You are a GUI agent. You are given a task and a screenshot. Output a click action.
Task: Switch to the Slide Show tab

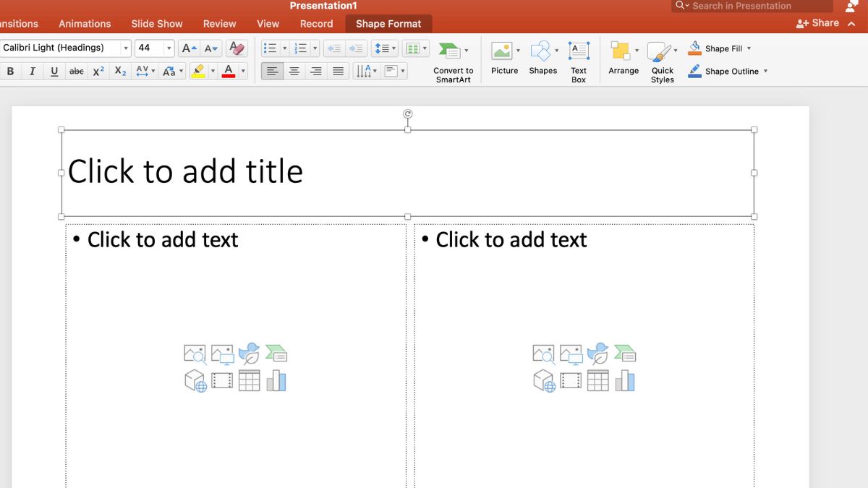tap(157, 24)
